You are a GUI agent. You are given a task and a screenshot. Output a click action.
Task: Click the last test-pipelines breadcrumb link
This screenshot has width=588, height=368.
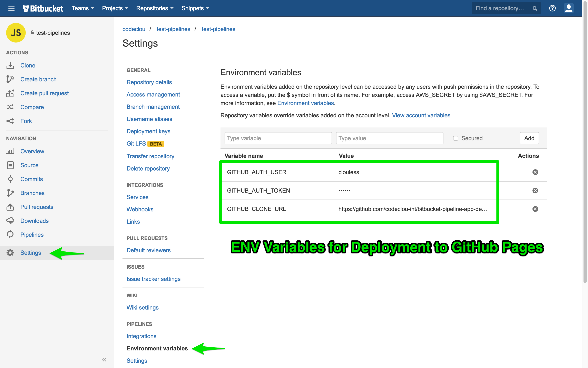pos(218,29)
